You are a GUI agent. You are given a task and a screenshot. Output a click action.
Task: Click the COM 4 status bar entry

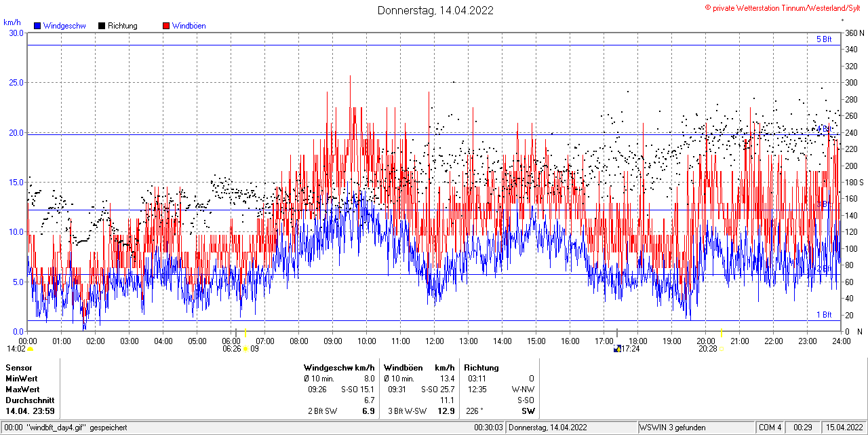[770, 428]
